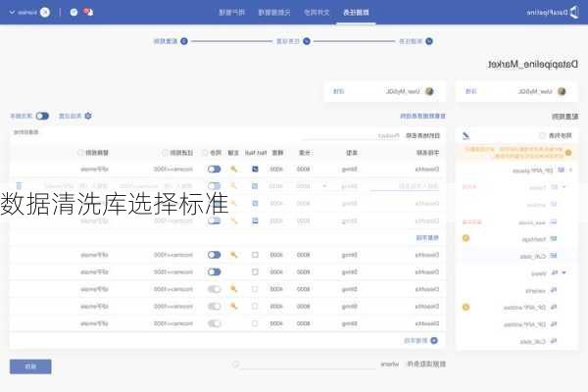The image size is (588, 392).
Task: Click the red status link beside the Tables node
Action: pos(469,187)
